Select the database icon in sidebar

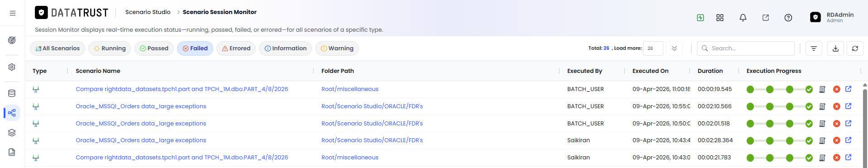click(12, 93)
